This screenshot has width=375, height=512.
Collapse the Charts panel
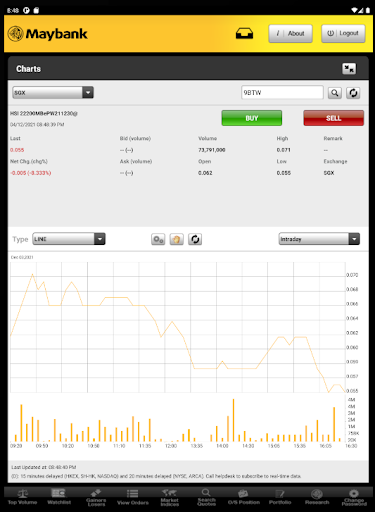click(x=349, y=69)
